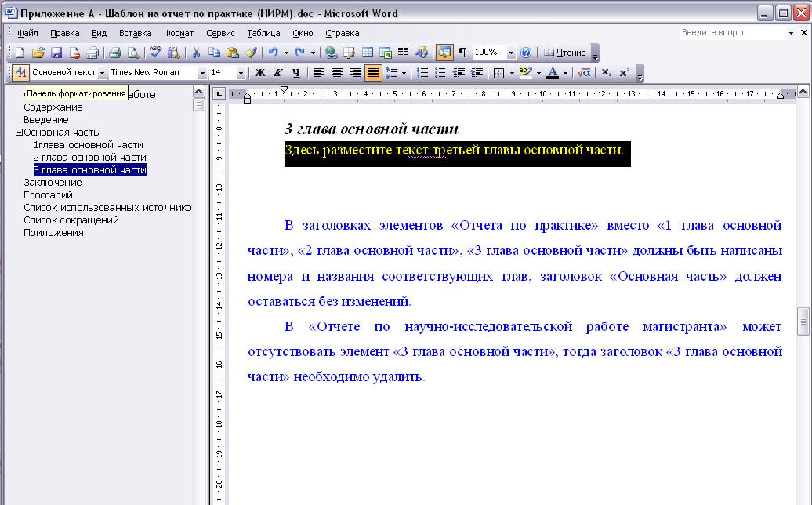Open the Print Preview icon
Viewport: 812px width, 505px height.
[x=133, y=53]
